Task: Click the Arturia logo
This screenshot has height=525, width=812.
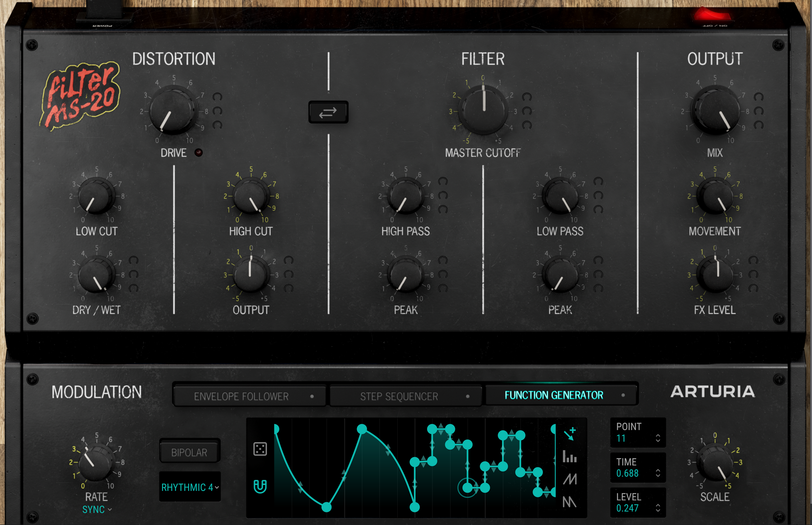Action: tap(714, 392)
